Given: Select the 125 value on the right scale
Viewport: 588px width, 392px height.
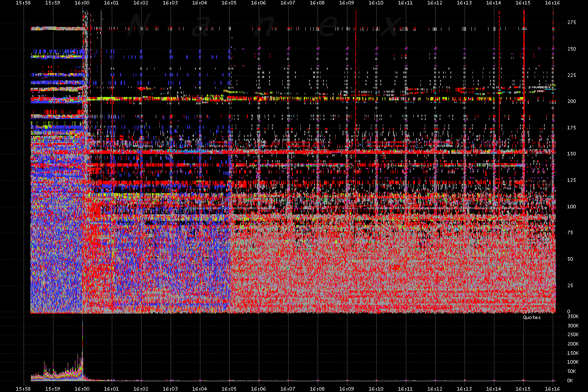Looking at the screenshot, I should click(x=571, y=180).
